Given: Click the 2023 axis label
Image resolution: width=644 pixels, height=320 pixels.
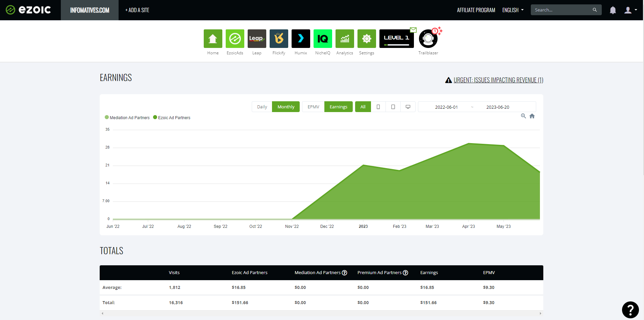Looking at the screenshot, I should (x=363, y=226).
